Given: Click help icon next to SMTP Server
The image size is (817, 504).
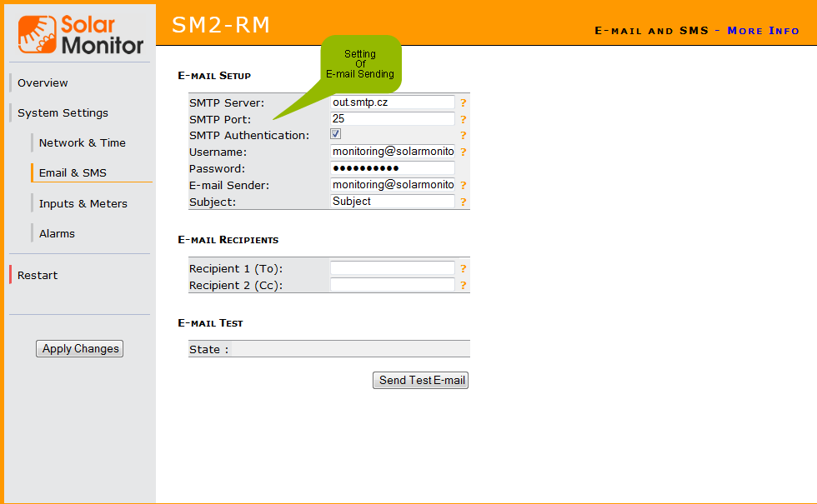Looking at the screenshot, I should 463,103.
